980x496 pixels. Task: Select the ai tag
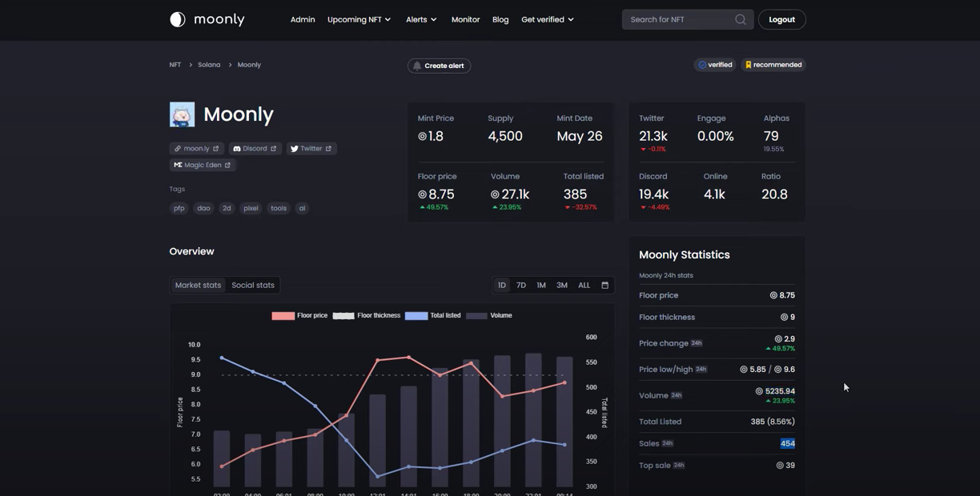pos(302,208)
